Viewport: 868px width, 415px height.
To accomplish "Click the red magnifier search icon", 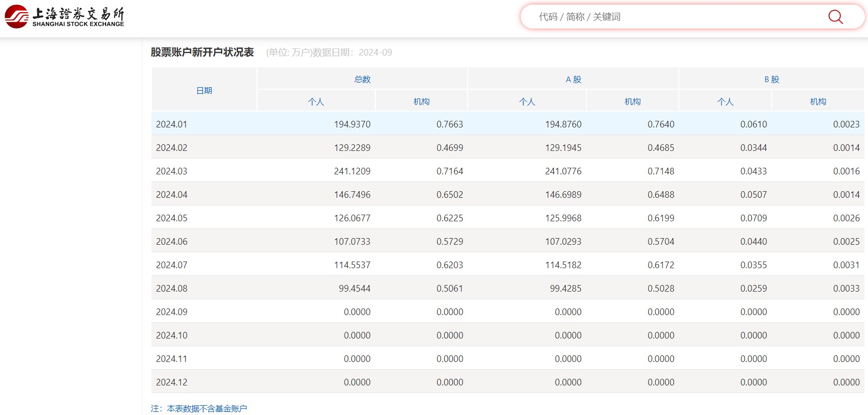I will (x=835, y=17).
